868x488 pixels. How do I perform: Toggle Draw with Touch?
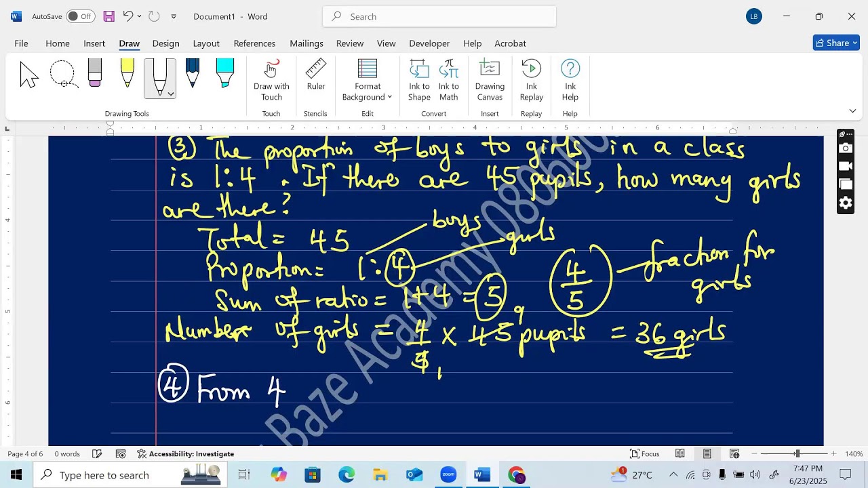coord(271,81)
